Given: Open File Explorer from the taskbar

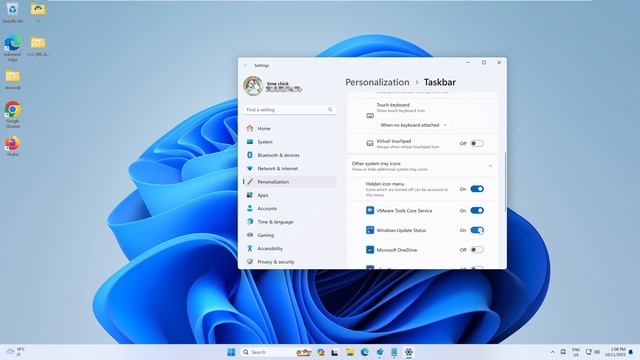Looking at the screenshot, I should (350, 352).
